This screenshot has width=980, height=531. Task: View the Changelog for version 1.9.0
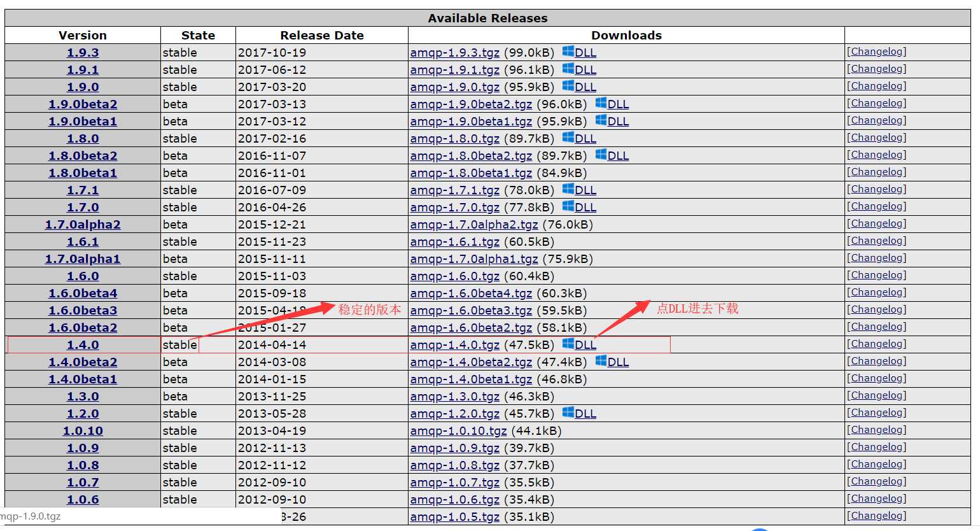click(876, 86)
